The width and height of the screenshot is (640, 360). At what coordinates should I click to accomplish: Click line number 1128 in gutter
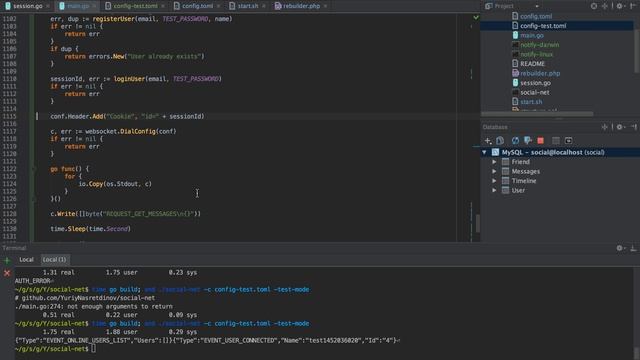(x=9, y=214)
